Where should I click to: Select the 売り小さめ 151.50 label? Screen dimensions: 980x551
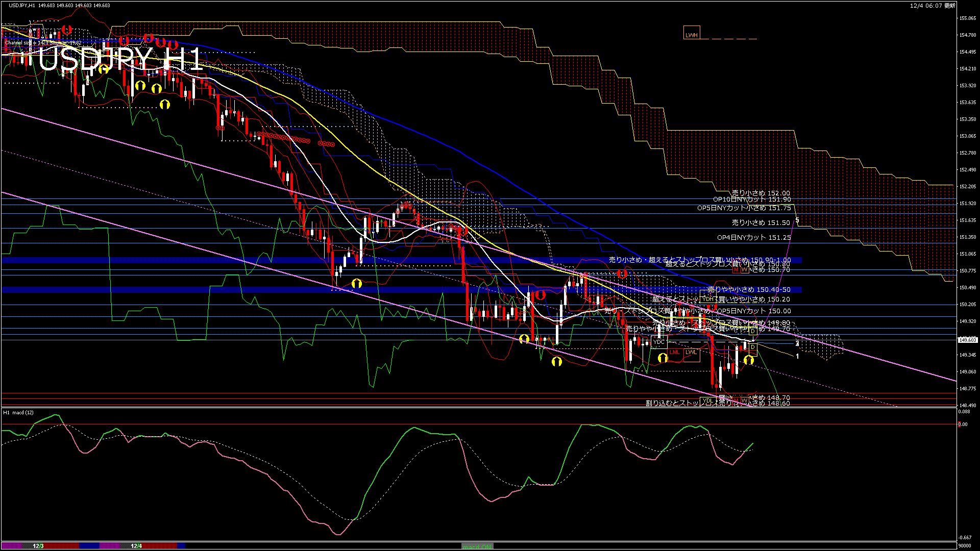pyautogui.click(x=761, y=222)
